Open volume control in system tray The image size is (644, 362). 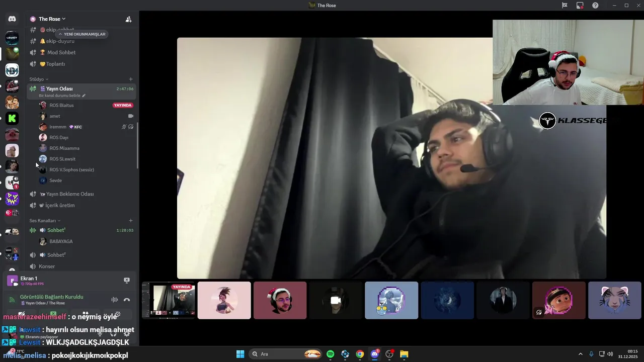pos(610,354)
